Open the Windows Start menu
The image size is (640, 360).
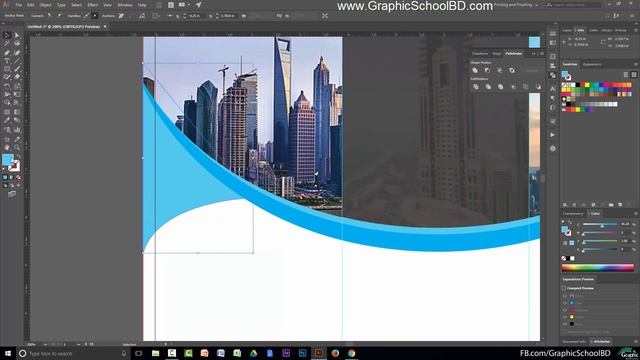7,353
